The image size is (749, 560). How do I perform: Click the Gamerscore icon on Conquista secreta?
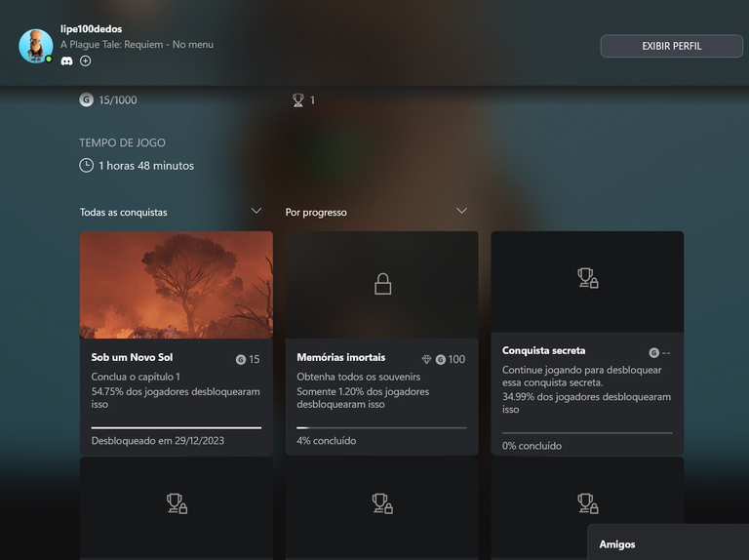pos(654,352)
